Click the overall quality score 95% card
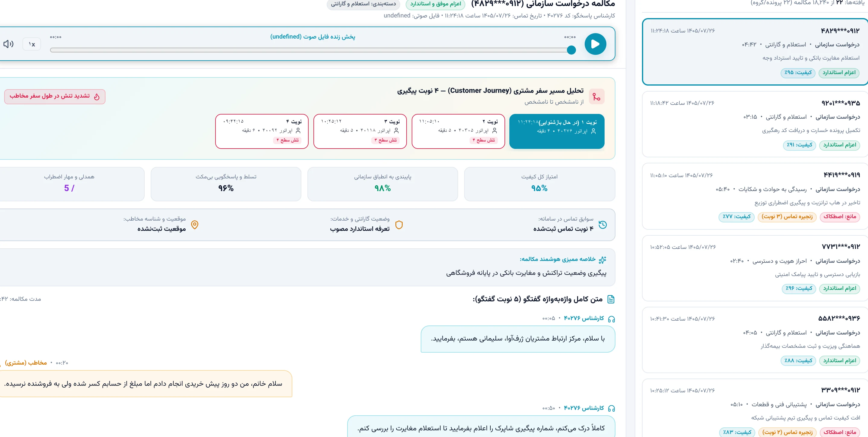This screenshot has height=437, width=868. (x=539, y=184)
